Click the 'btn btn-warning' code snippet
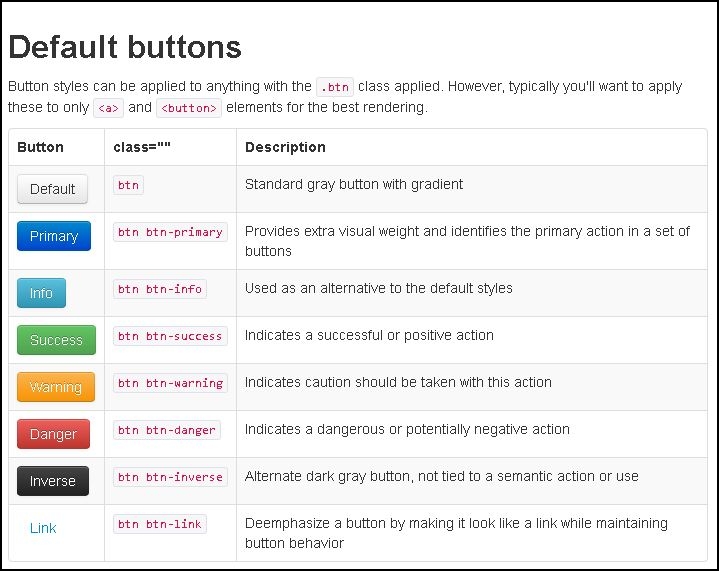The image size is (719, 571). click(170, 383)
